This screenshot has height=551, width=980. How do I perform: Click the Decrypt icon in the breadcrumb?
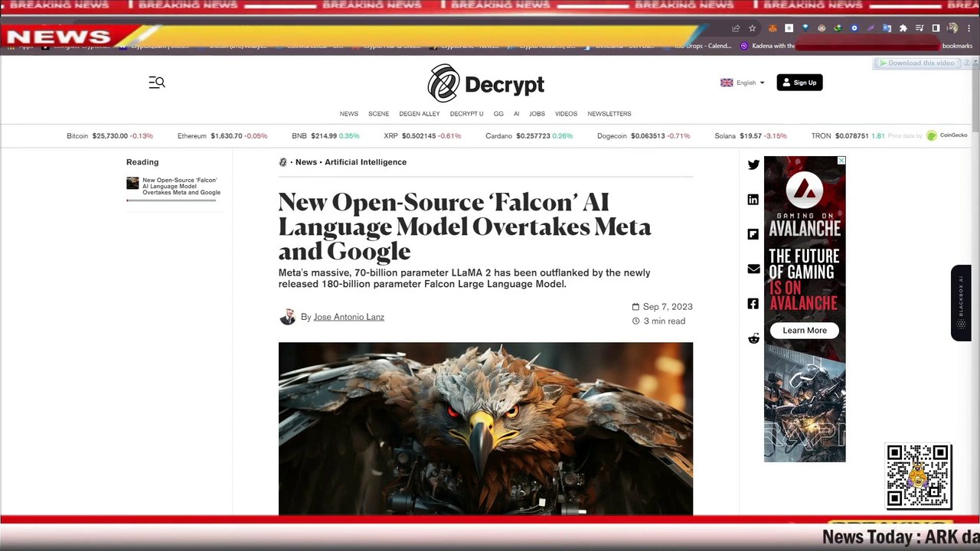point(283,162)
